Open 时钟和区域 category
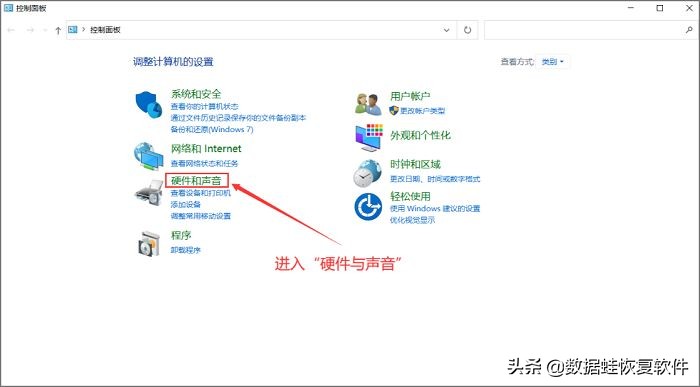This screenshot has height=387, width=700. click(x=415, y=164)
